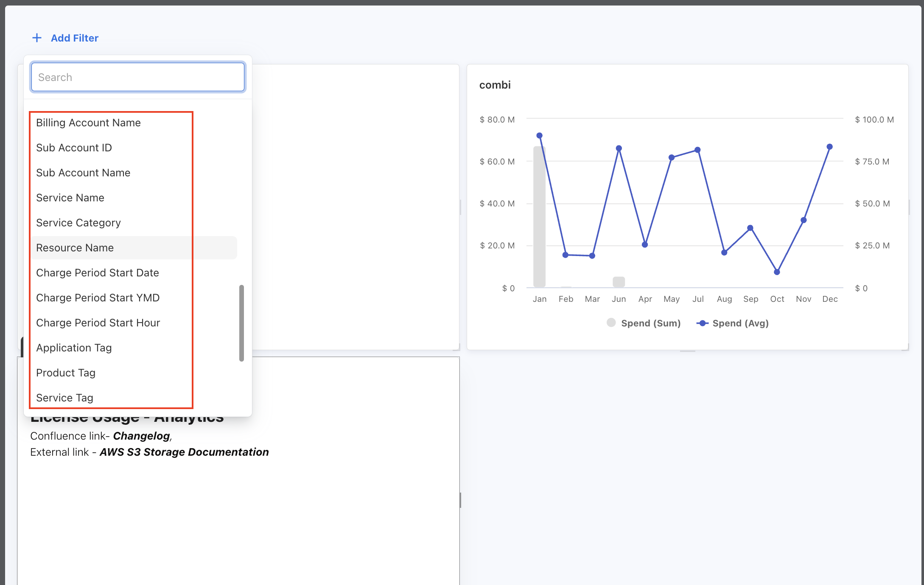Select Application Tag filter option
924x585 pixels.
click(74, 348)
